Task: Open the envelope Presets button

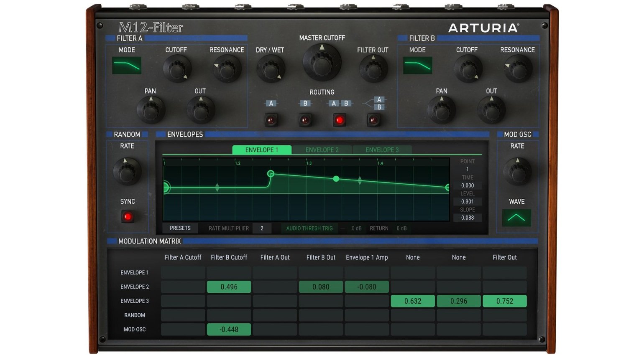Action: pyautogui.click(x=180, y=228)
